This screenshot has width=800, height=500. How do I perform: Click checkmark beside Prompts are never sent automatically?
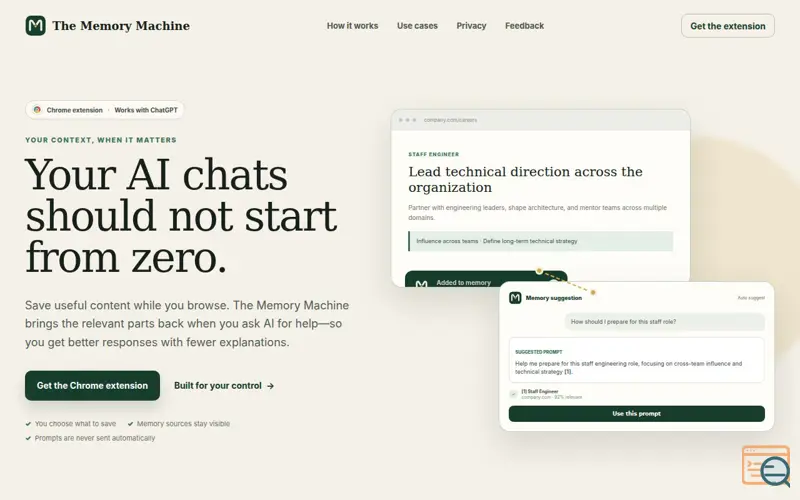pyautogui.click(x=28, y=438)
